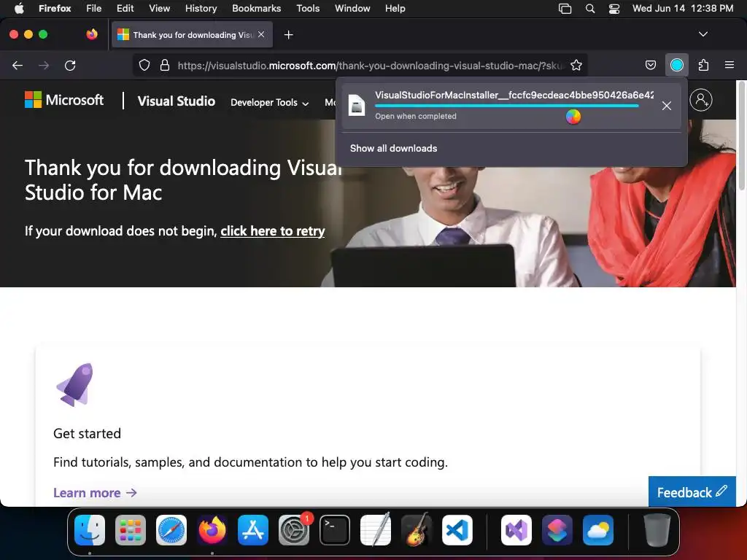The image size is (747, 560).
Task: Reload the current page
Action: [70, 65]
